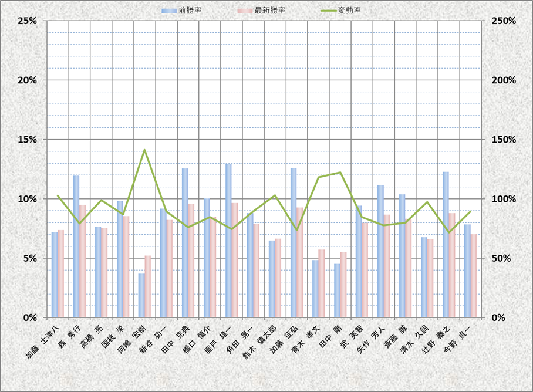The height and width of the screenshot is (392, 533).
Task: Select the blue bar for 田中 剛
Action: (x=337, y=290)
